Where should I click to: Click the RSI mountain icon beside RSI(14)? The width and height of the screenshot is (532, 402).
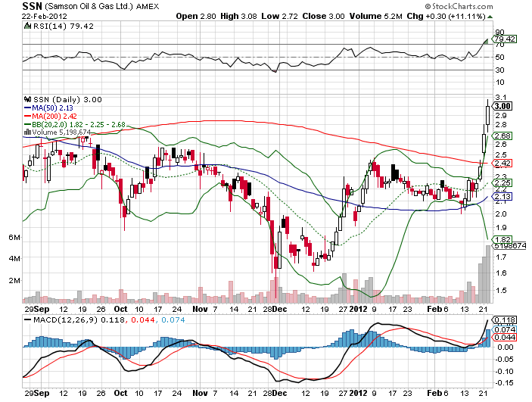27,26
